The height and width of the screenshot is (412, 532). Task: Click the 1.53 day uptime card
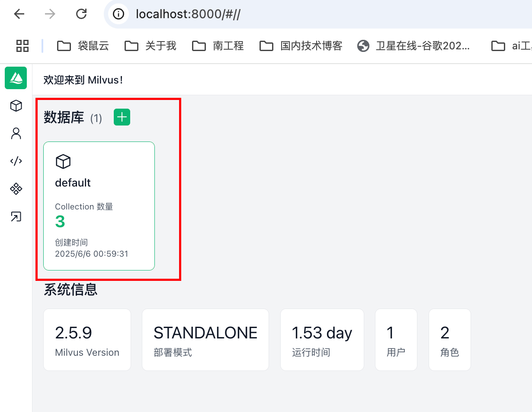click(322, 340)
